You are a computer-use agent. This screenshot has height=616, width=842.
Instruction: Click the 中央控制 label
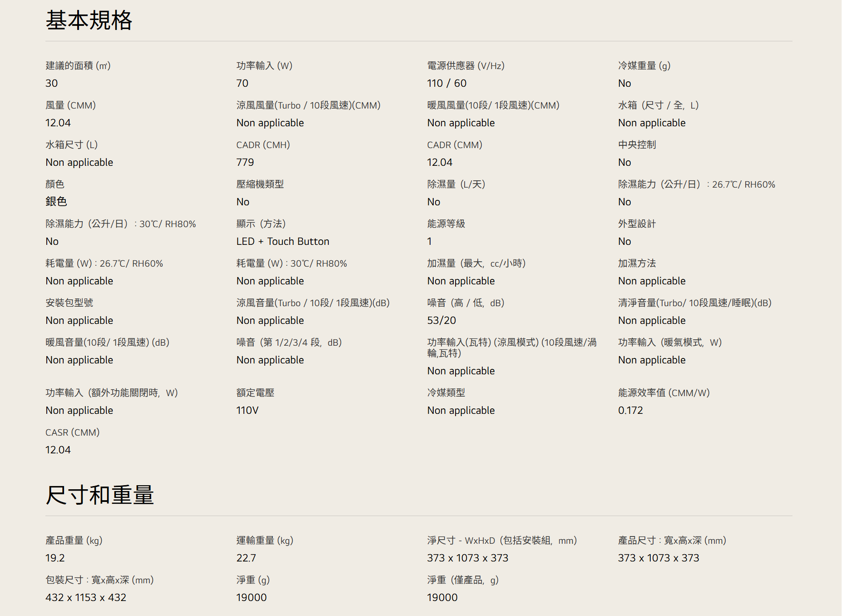(637, 145)
